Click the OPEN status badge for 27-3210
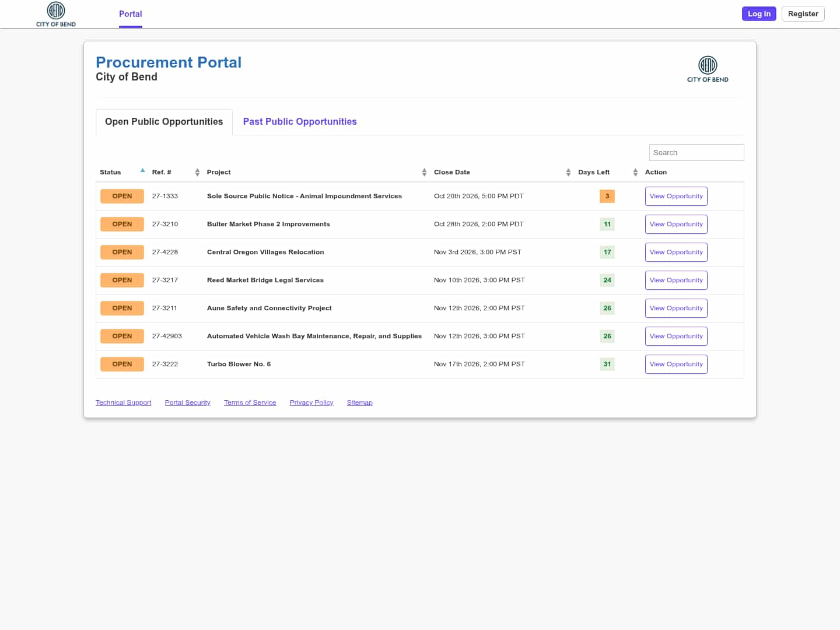The height and width of the screenshot is (630, 840). (x=122, y=224)
